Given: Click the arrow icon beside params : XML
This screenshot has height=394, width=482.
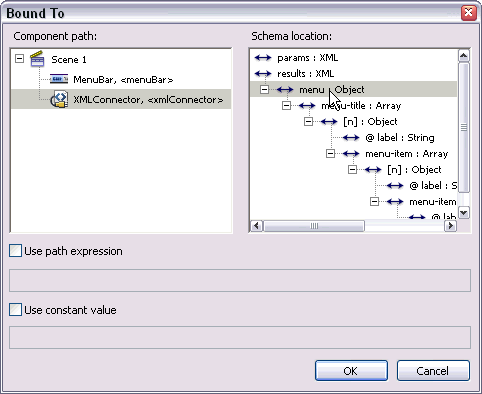Looking at the screenshot, I should pos(263,58).
